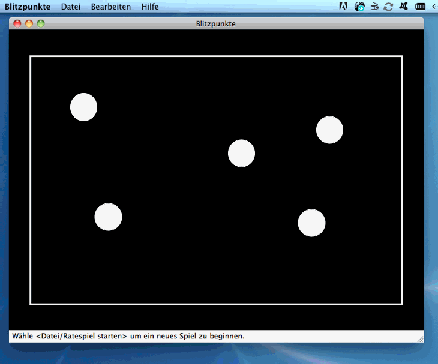Click the upper-right white dot

point(329,130)
